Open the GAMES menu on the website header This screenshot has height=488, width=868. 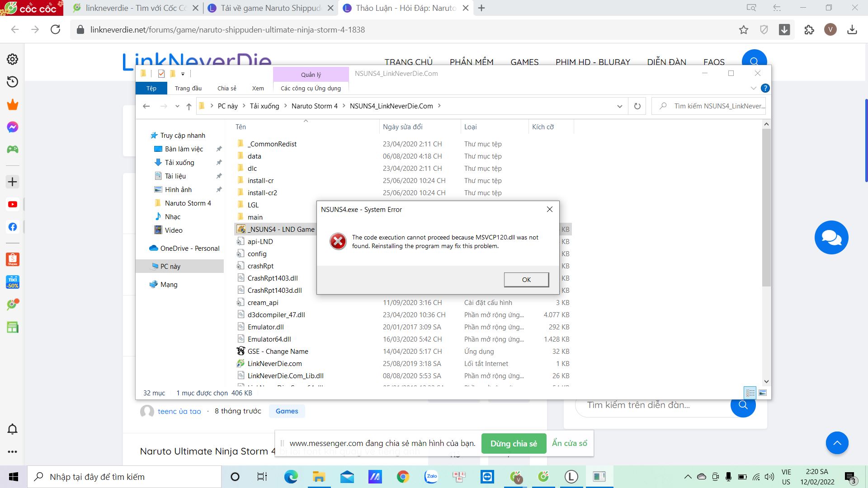pos(524,62)
